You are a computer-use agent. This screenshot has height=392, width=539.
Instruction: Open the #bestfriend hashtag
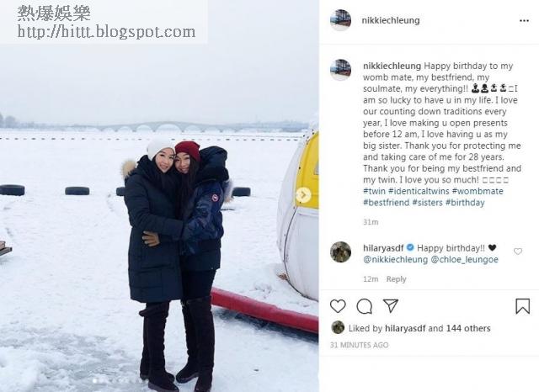[387, 203]
